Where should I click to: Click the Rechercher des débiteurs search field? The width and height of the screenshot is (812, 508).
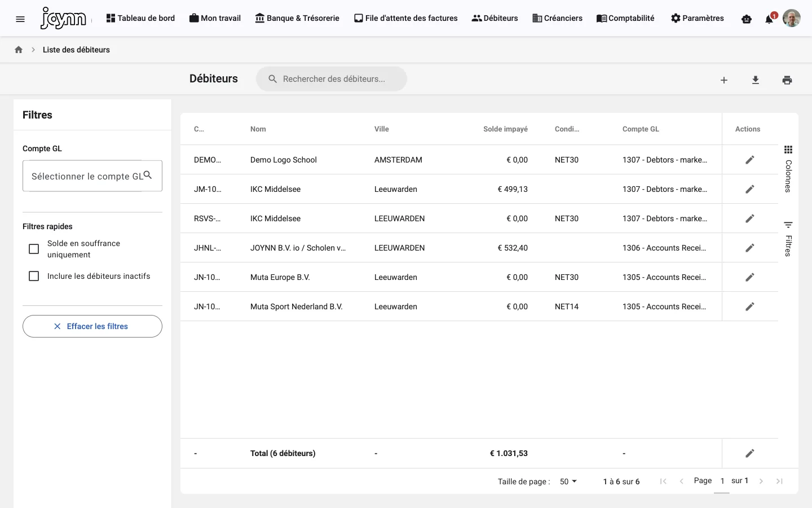(332, 79)
